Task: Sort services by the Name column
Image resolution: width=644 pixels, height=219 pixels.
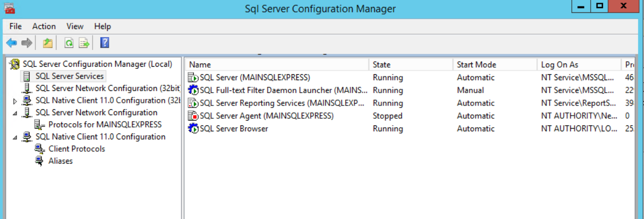Action: [x=277, y=65]
